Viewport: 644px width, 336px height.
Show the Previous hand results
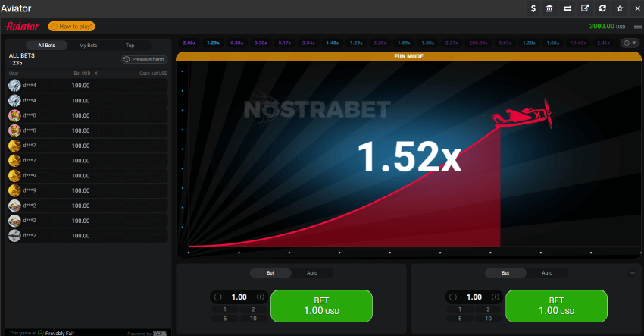click(144, 59)
